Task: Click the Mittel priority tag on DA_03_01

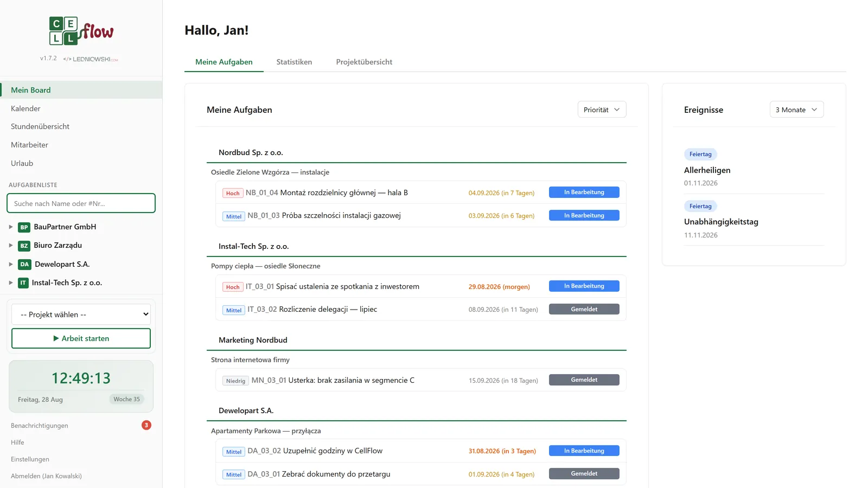Action: coord(234,474)
